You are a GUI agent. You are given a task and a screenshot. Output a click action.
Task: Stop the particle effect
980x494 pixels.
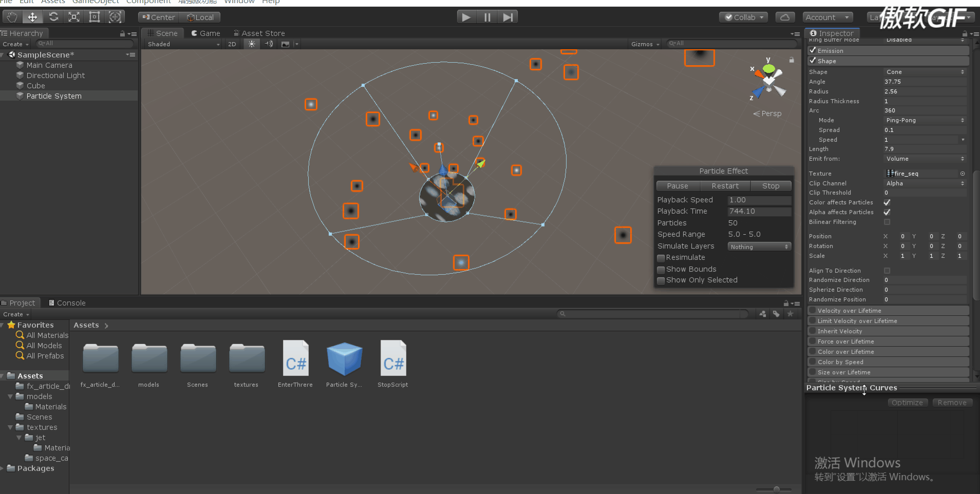coord(771,186)
